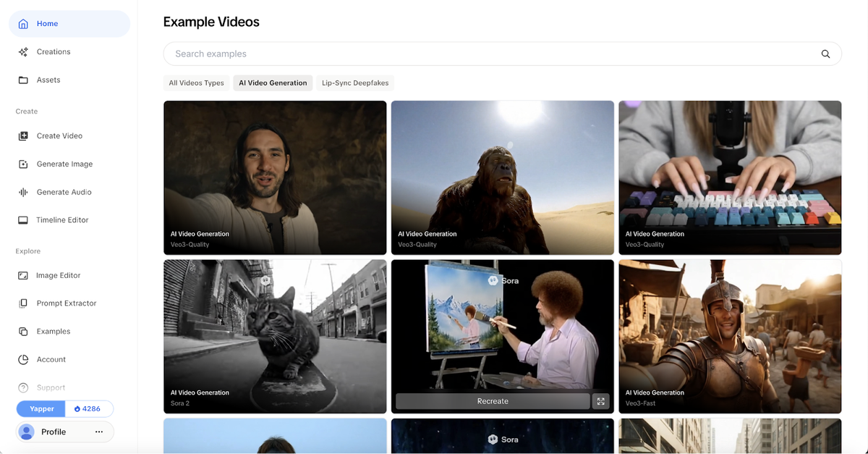868x454 pixels.
Task: Select the Image Editor icon
Action: (23, 275)
